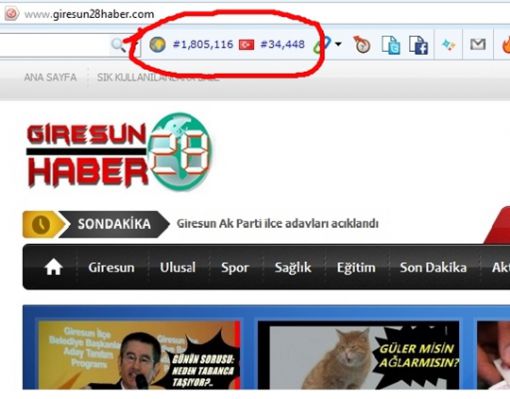510x399 pixels.
Task: Share page via Twitter toolbar icon
Action: (x=391, y=45)
